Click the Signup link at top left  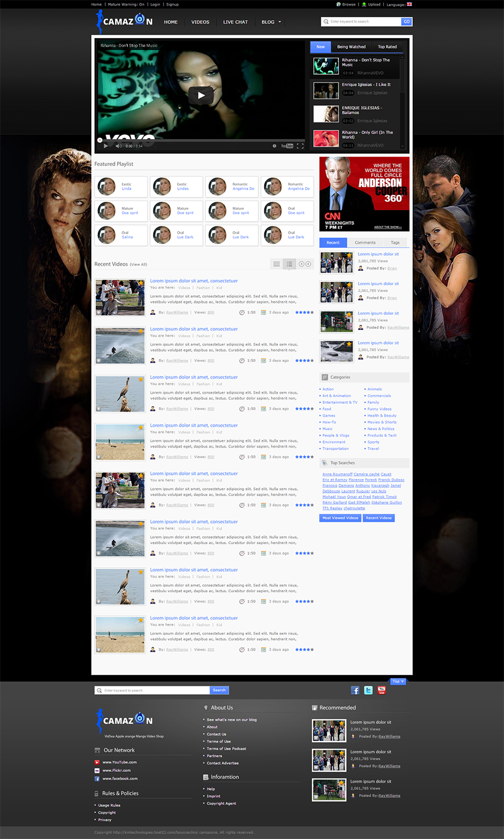[172, 4]
